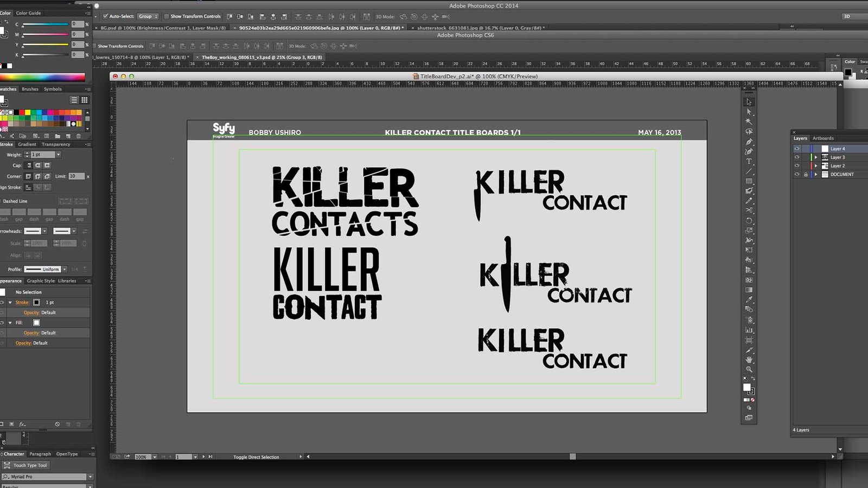The image size is (868, 488).
Task: Switch to the Artboards tab
Action: (823, 138)
